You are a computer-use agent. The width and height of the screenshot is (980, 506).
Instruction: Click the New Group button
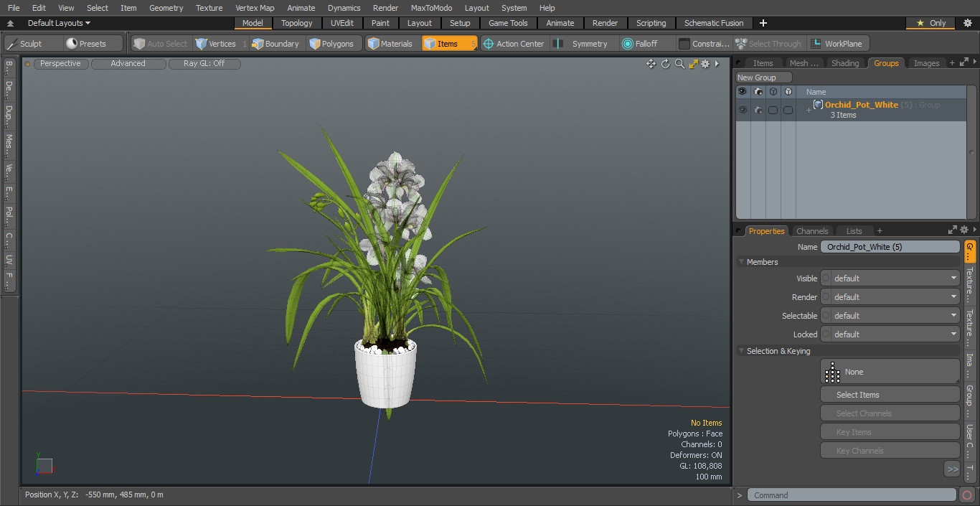click(763, 78)
